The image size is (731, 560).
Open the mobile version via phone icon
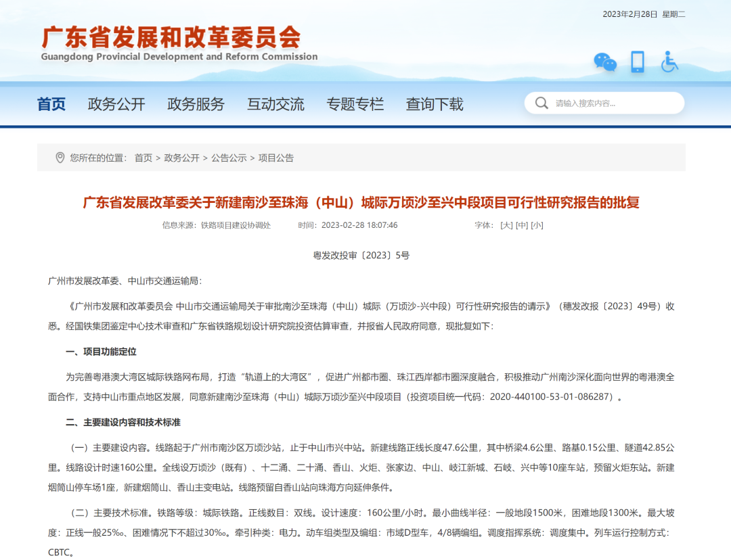tap(637, 62)
